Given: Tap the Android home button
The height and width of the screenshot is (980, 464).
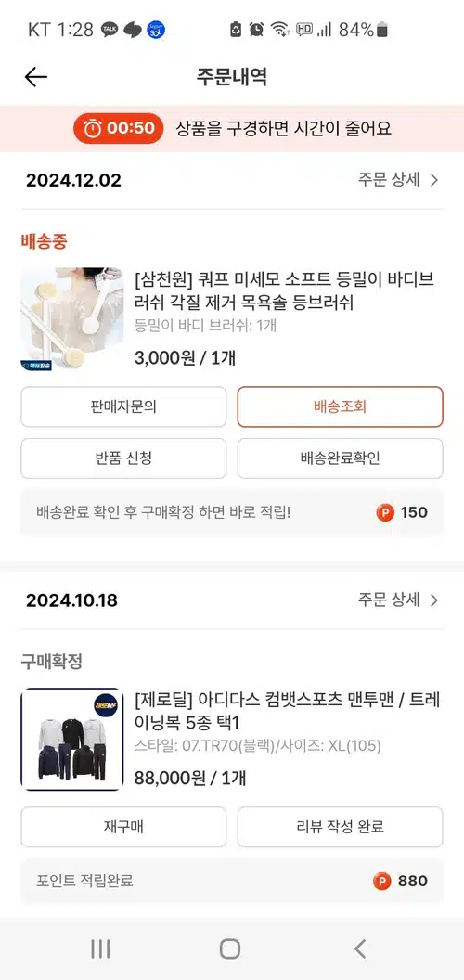Looking at the screenshot, I should point(230,948).
